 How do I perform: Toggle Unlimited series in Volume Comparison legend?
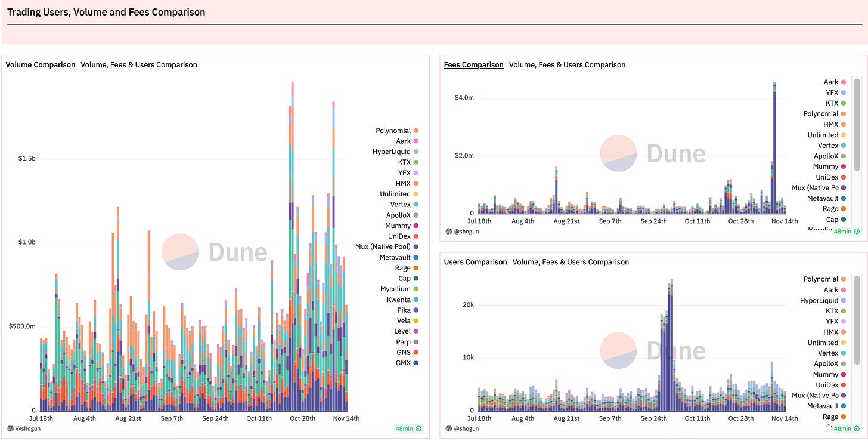click(x=399, y=194)
